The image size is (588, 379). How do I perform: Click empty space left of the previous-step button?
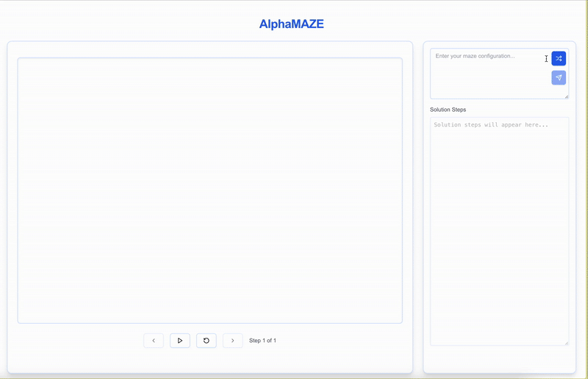point(81,341)
